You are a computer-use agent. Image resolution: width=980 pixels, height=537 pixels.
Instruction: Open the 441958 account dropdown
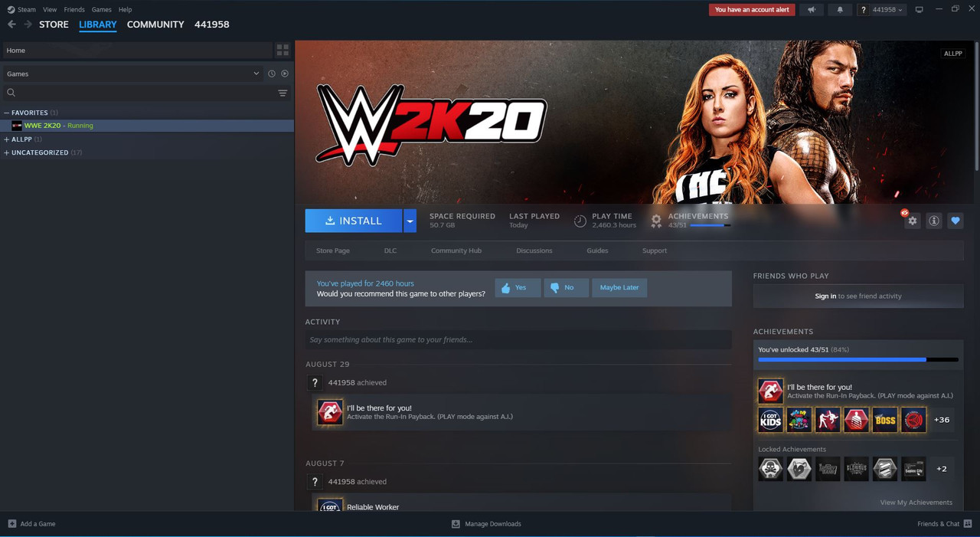coord(880,10)
